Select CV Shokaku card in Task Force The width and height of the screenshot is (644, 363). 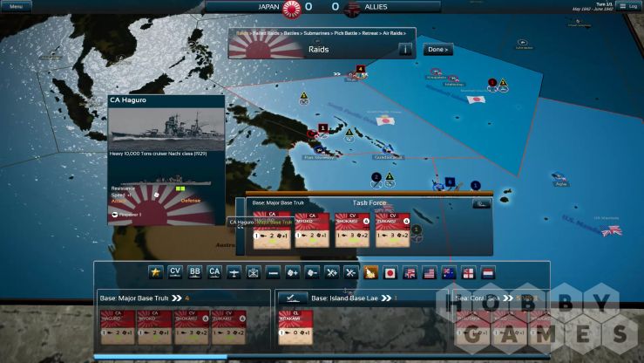352,230
